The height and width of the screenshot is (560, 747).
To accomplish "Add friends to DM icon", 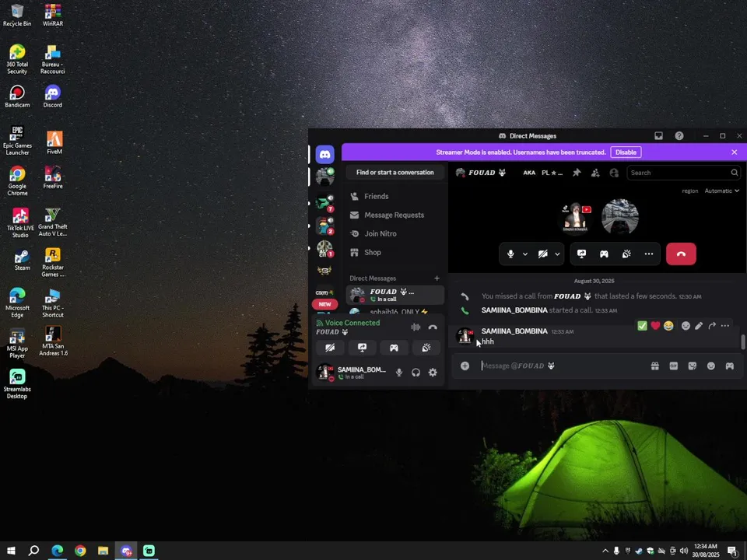I will (x=595, y=173).
